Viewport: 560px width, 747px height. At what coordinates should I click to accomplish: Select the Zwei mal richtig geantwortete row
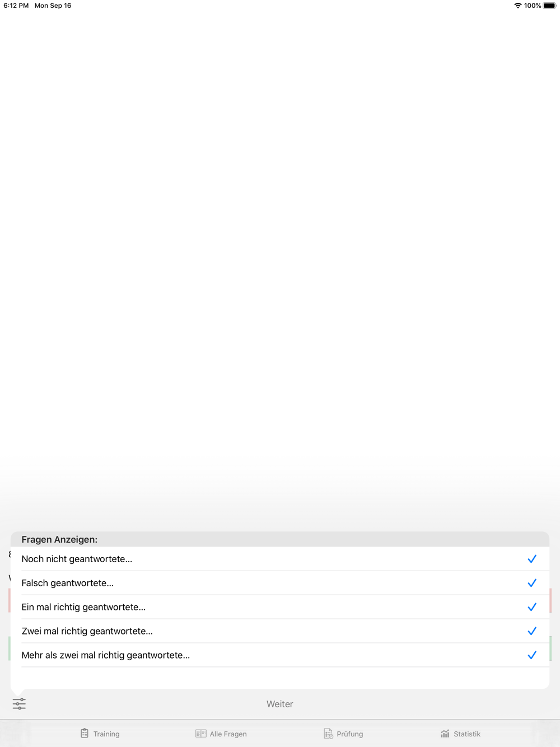(x=280, y=631)
